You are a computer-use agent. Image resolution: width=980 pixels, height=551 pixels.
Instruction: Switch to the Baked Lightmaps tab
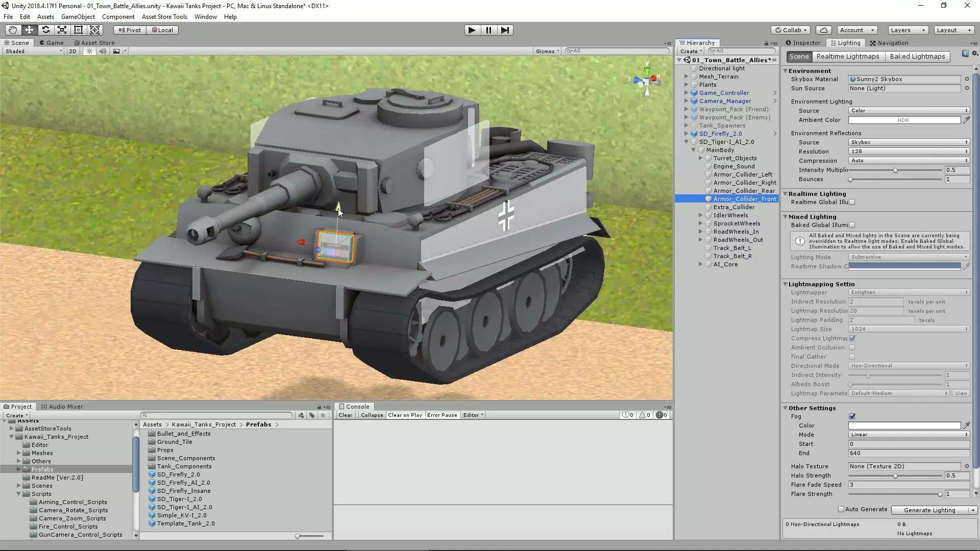point(917,57)
